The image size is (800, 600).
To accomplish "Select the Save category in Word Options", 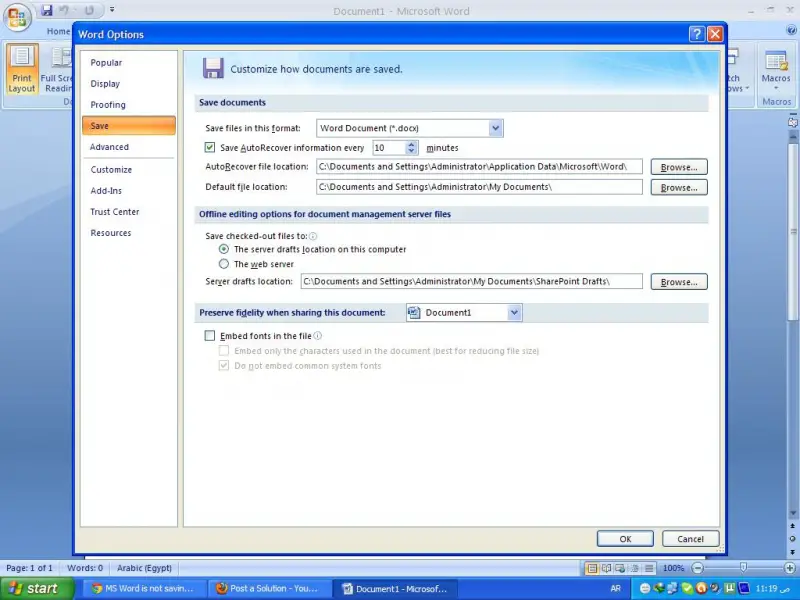I will [x=129, y=126].
